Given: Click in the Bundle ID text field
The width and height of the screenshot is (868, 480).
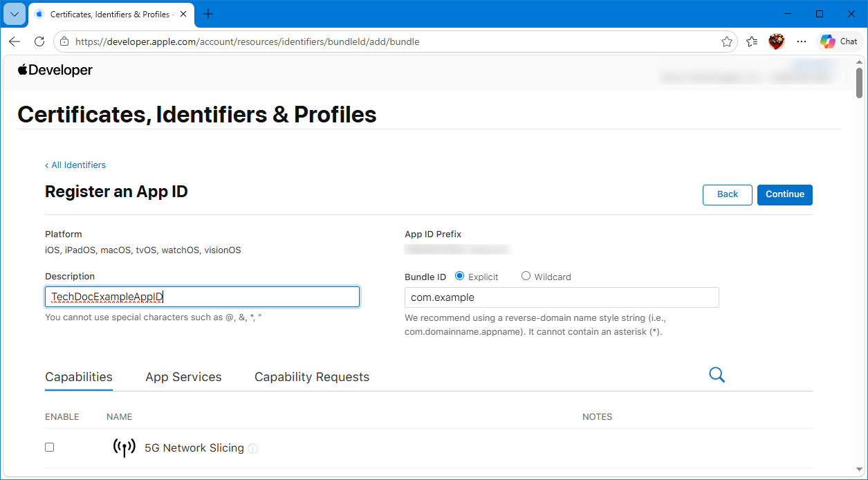Looking at the screenshot, I should click(x=562, y=297).
